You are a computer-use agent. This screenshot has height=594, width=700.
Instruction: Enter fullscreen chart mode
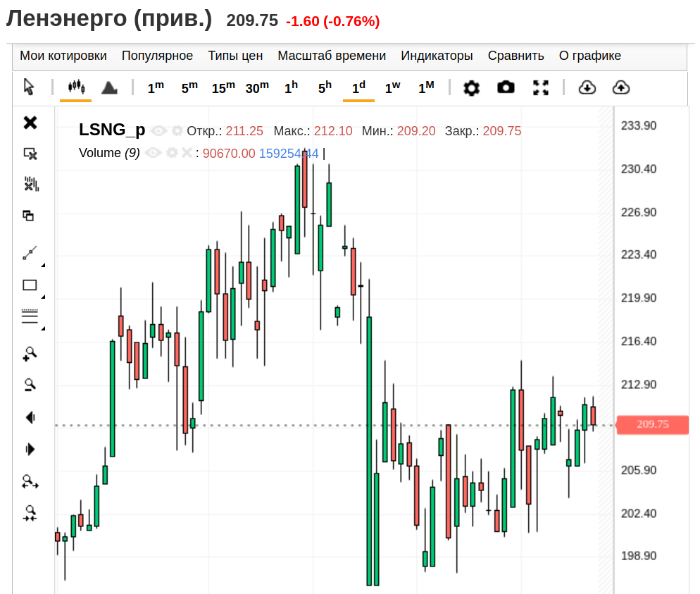541,87
